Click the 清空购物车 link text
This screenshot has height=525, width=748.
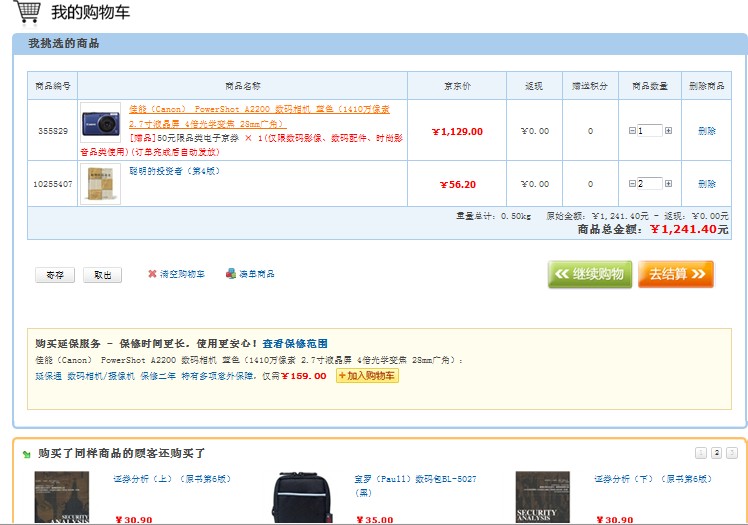[x=182, y=274]
